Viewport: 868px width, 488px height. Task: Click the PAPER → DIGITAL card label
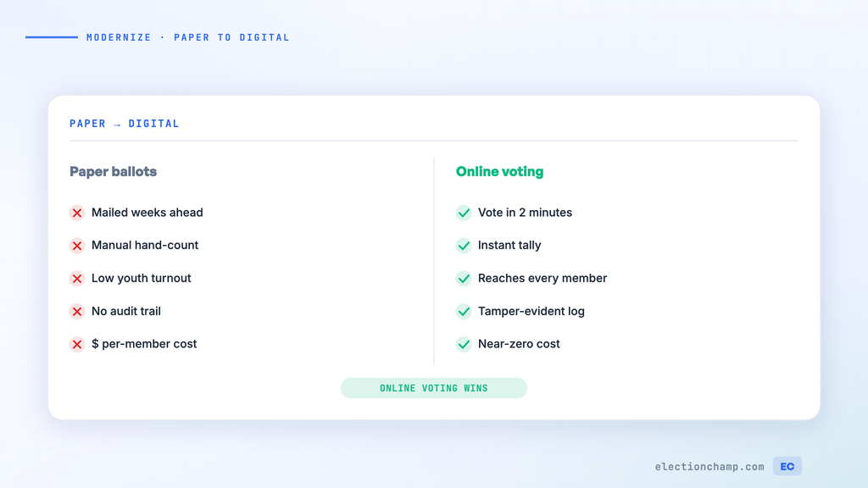(x=124, y=124)
